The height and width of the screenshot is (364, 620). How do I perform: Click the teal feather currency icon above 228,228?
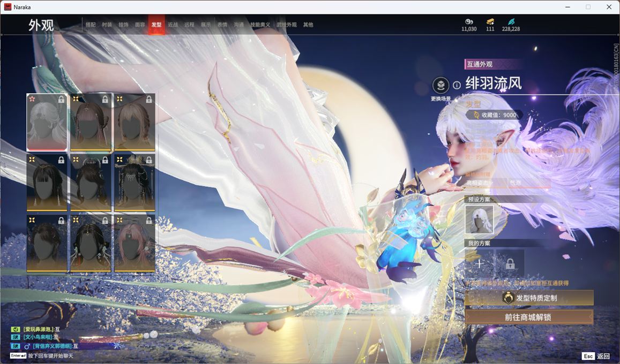(x=511, y=21)
